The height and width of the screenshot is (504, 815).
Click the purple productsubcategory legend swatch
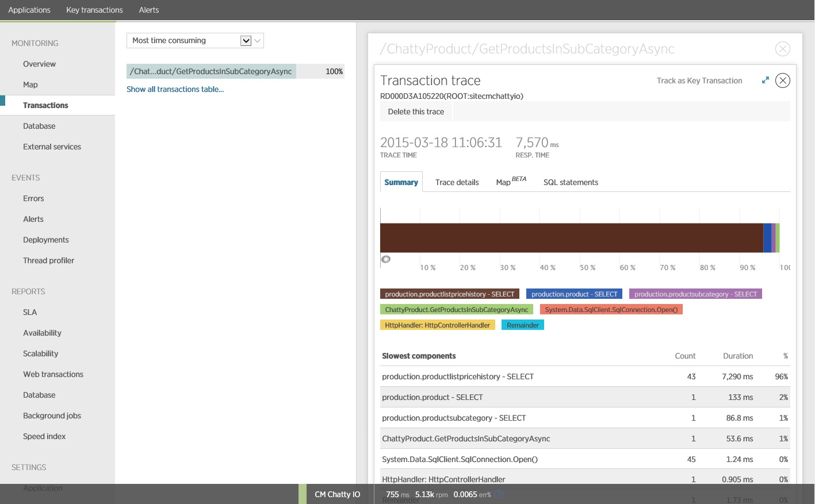coord(695,294)
